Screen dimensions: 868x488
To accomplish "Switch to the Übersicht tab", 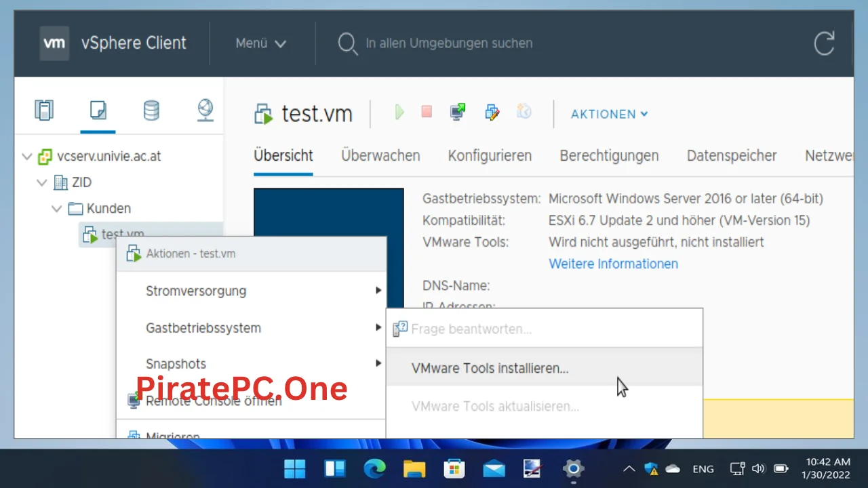I will [x=283, y=156].
